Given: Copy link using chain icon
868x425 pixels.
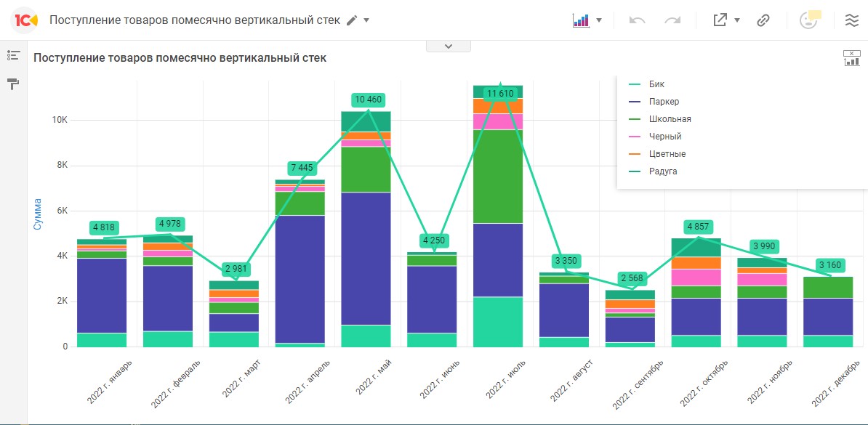Looking at the screenshot, I should [x=763, y=20].
